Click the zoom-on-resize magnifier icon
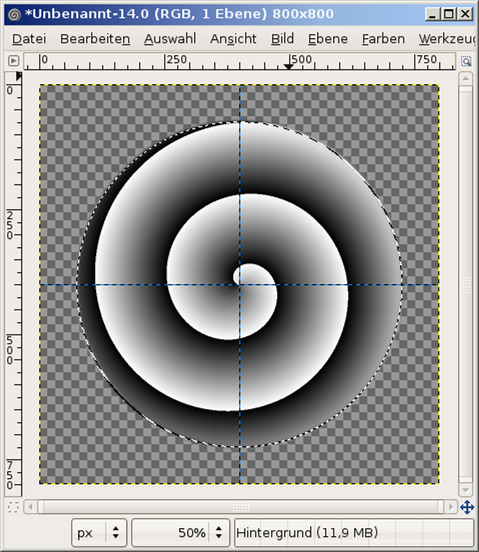479x552 pixels. (466, 61)
